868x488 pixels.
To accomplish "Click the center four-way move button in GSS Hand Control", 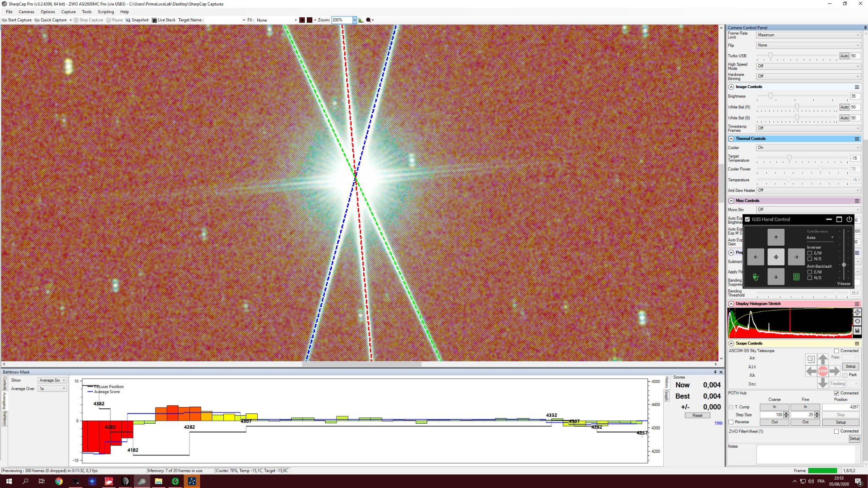I will [776, 257].
